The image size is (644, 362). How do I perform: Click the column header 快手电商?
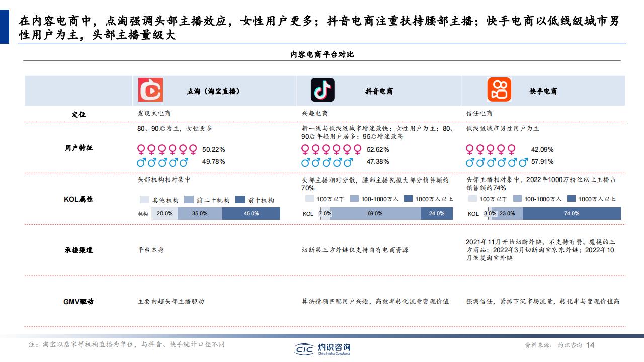pyautogui.click(x=543, y=92)
